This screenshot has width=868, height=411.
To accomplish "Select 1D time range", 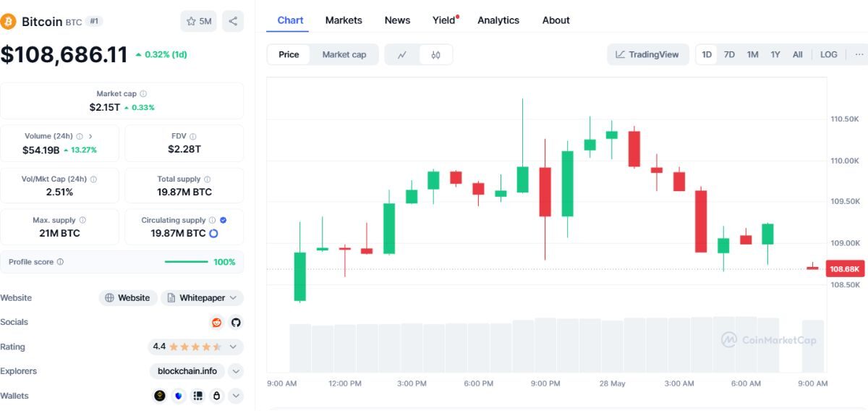I will pyautogui.click(x=707, y=54).
